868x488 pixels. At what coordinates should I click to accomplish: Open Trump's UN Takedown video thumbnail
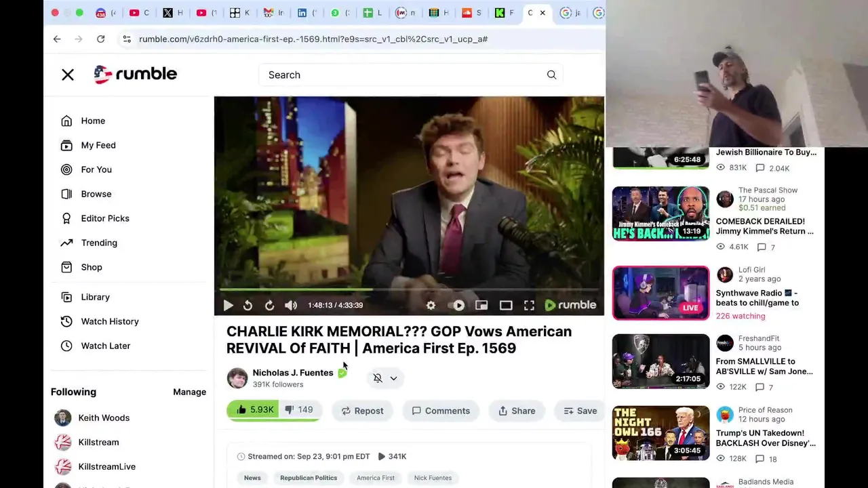tap(660, 433)
